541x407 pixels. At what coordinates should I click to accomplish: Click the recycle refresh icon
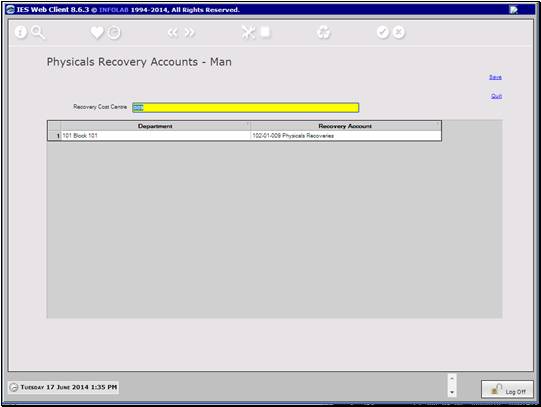(x=324, y=33)
